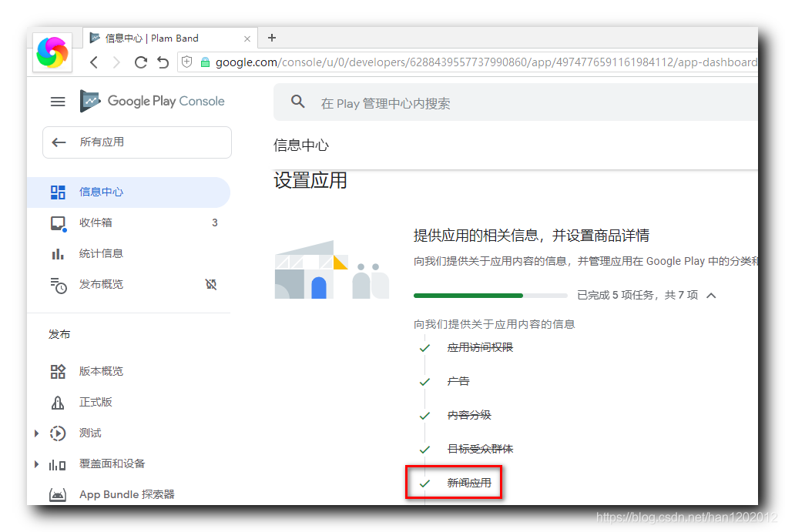Click the undo/restore arrow in browser toolbar
This screenshot has height=532, width=785.
(163, 62)
